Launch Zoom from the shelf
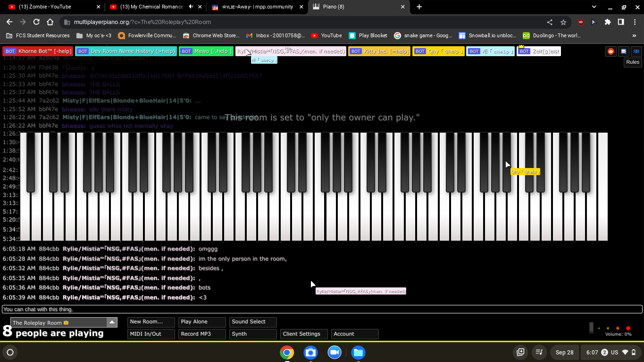Viewport: 644px width, 362px height. tap(335, 353)
